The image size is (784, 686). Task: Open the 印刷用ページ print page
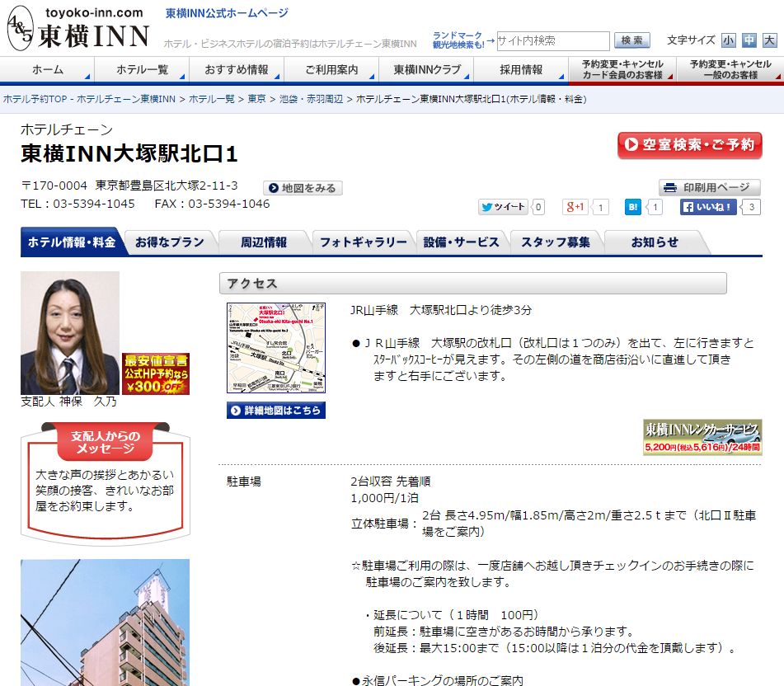(710, 187)
